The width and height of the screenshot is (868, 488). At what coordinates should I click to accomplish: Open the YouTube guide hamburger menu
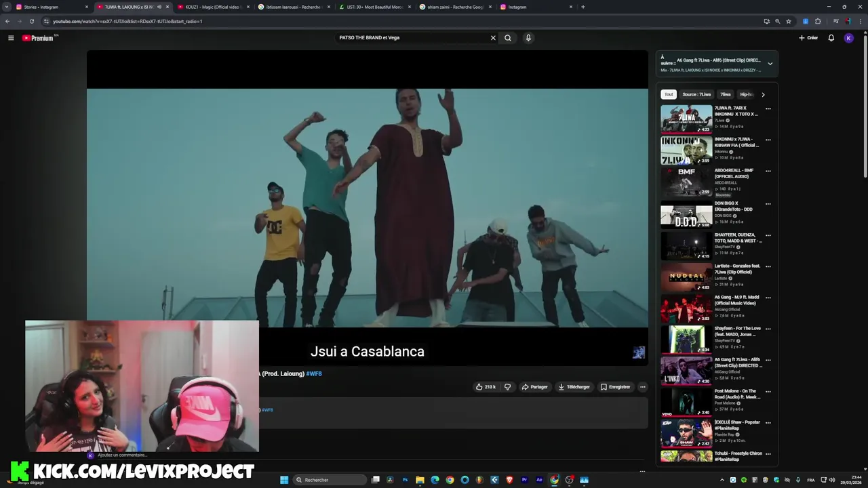[11, 38]
